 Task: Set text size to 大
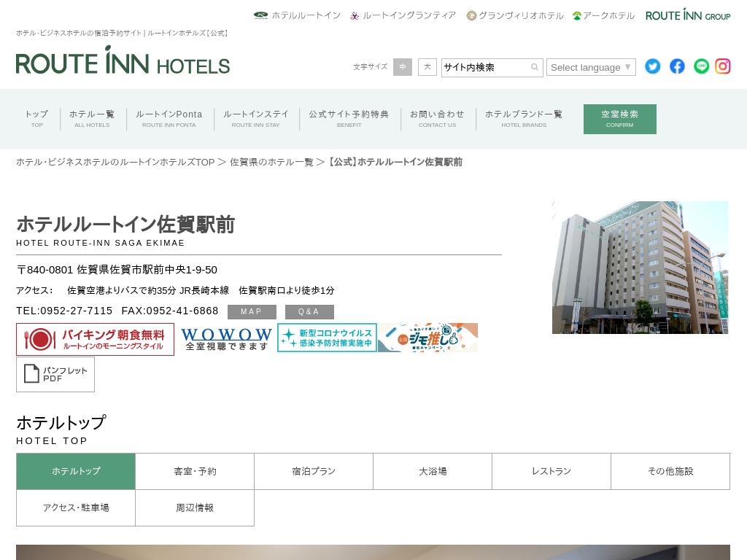click(427, 67)
